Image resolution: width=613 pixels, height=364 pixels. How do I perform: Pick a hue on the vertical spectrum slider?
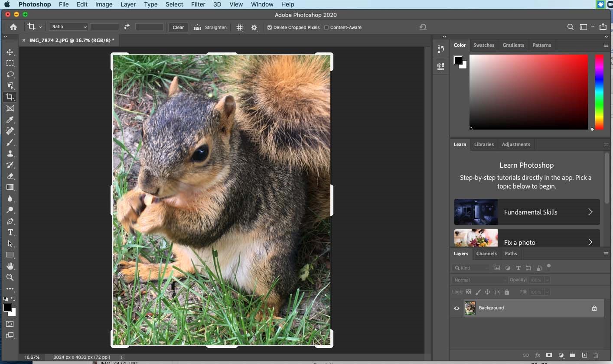coord(599,92)
